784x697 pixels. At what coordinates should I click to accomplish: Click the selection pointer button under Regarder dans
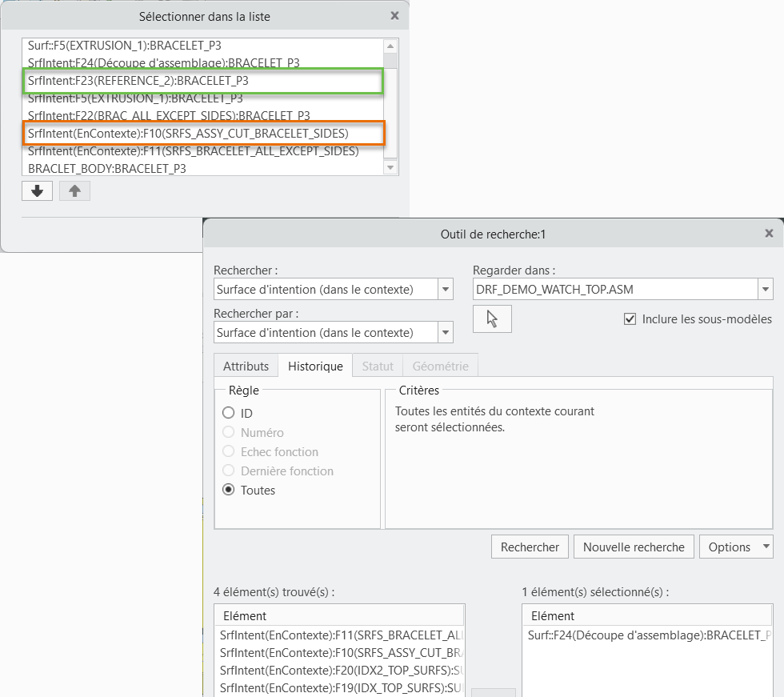pos(492,319)
